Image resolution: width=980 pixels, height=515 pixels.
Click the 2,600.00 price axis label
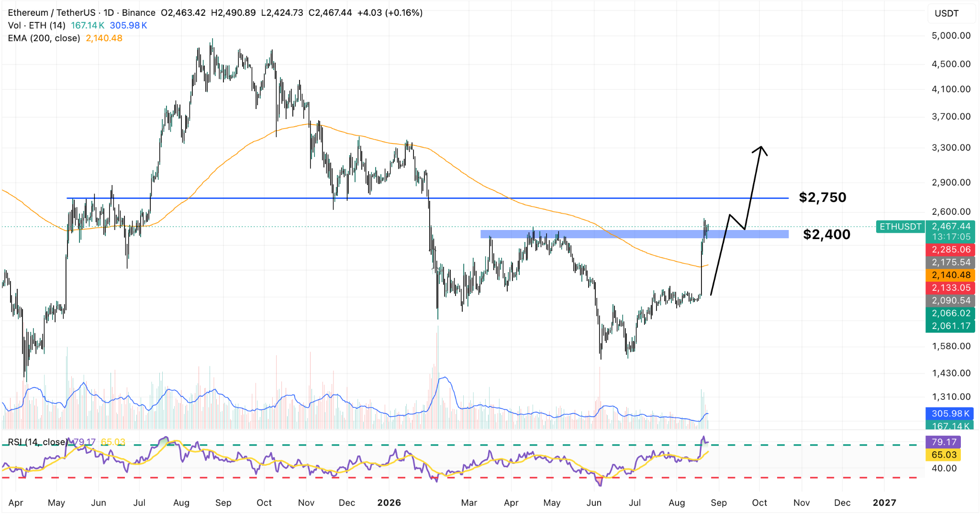951,212
